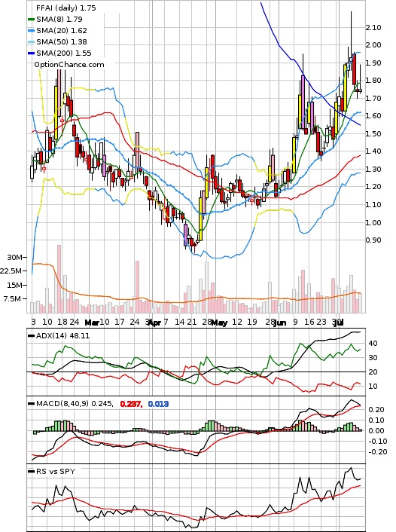The width and height of the screenshot is (396, 532).
Task: Click the -0.20 value on MACD axis
Action: point(376,451)
